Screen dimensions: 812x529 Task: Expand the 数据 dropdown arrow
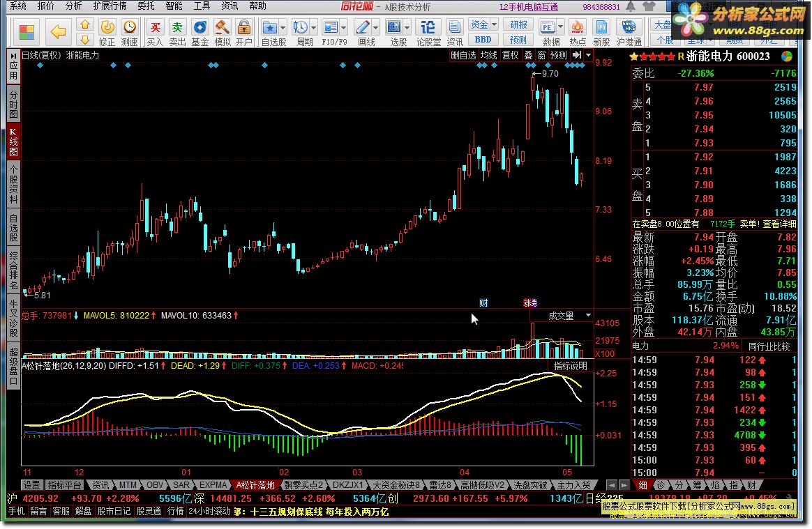click(559, 27)
